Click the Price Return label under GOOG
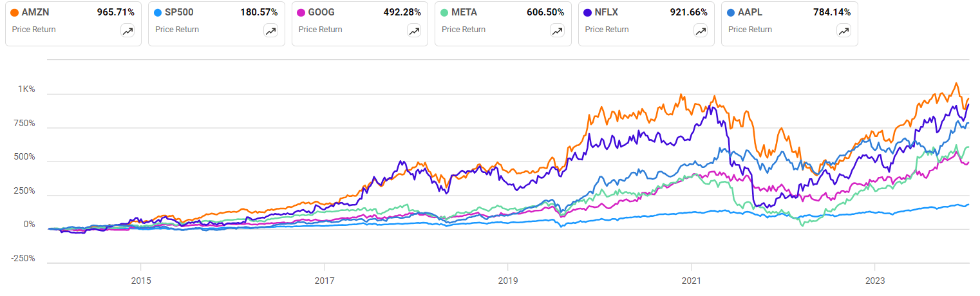This screenshot has width=980, height=296. [320, 29]
